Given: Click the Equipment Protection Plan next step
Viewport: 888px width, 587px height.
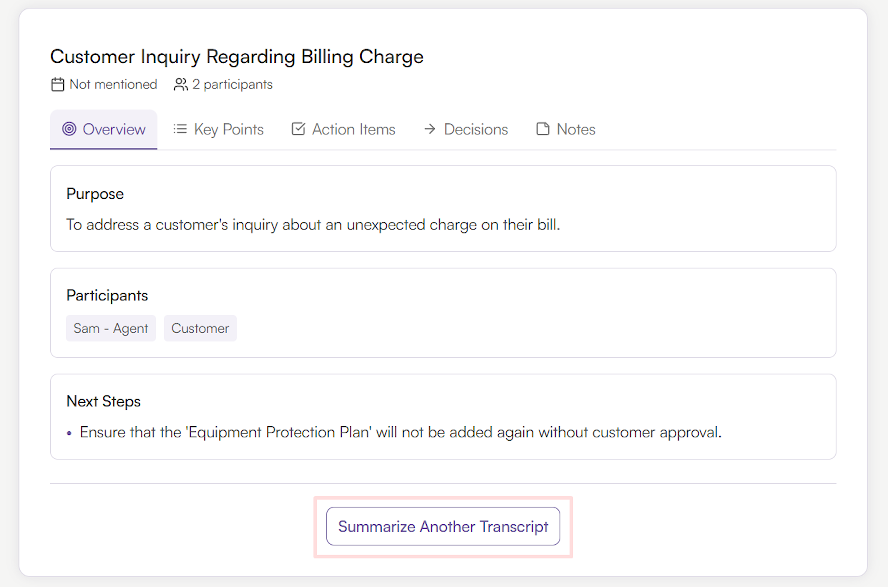Looking at the screenshot, I should (x=400, y=433).
